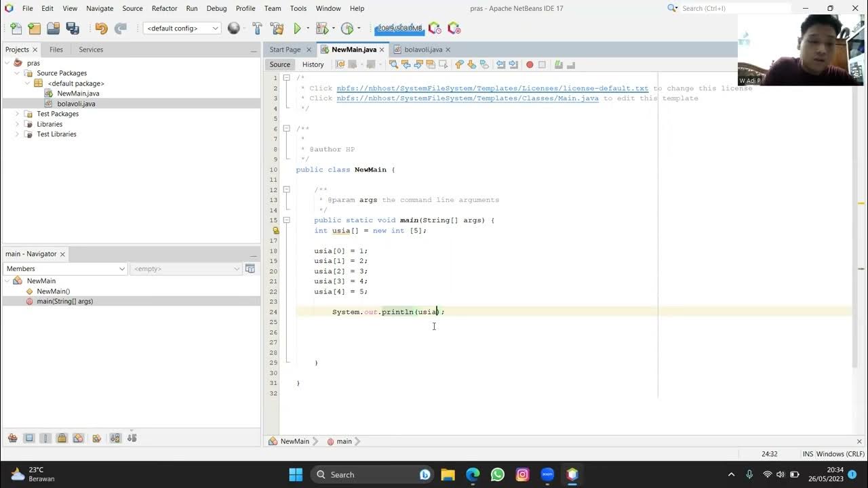This screenshot has height=488, width=868.
Task: Collapse the pras project node
Action: [7, 63]
